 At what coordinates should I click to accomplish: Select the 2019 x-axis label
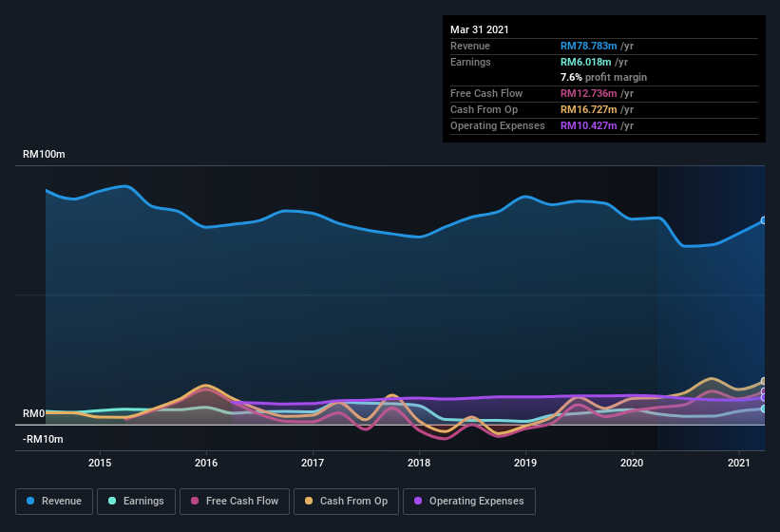(525, 463)
